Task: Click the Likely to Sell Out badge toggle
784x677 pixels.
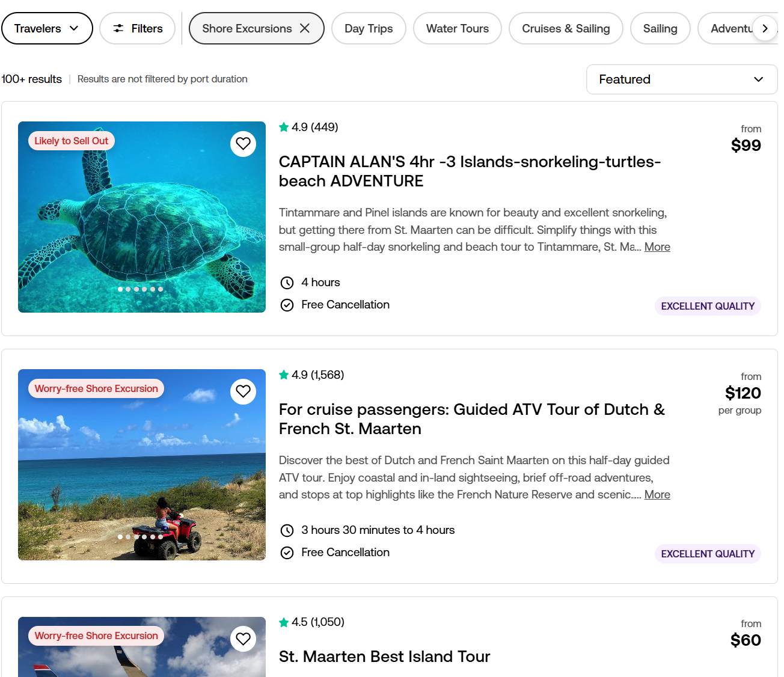Action: (x=71, y=140)
